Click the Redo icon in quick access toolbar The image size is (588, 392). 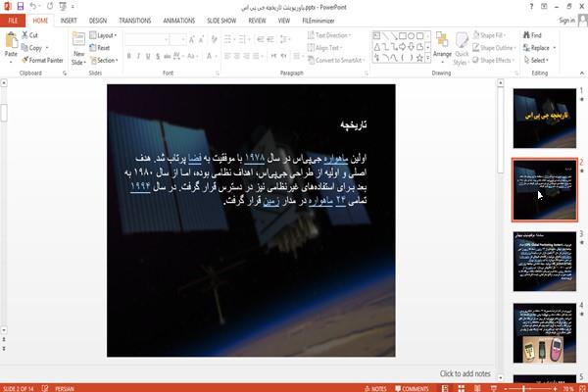pos(50,7)
